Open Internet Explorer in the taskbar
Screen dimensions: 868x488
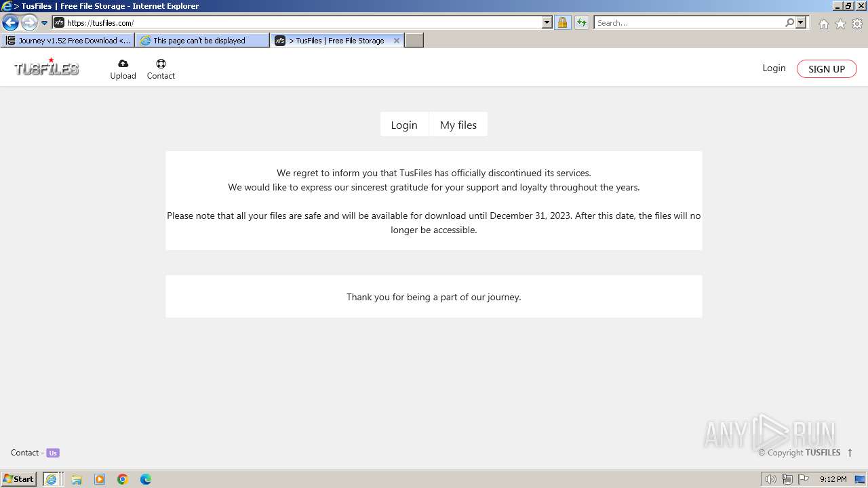click(51, 479)
